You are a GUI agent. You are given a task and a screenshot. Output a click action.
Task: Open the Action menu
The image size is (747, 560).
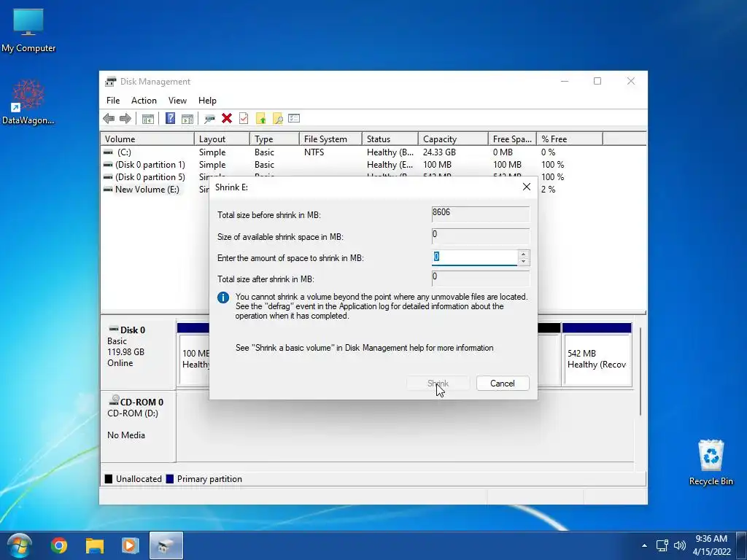point(144,101)
